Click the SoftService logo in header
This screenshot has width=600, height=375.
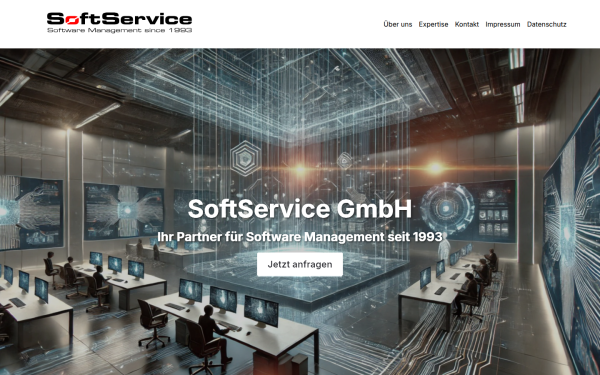[x=119, y=23]
